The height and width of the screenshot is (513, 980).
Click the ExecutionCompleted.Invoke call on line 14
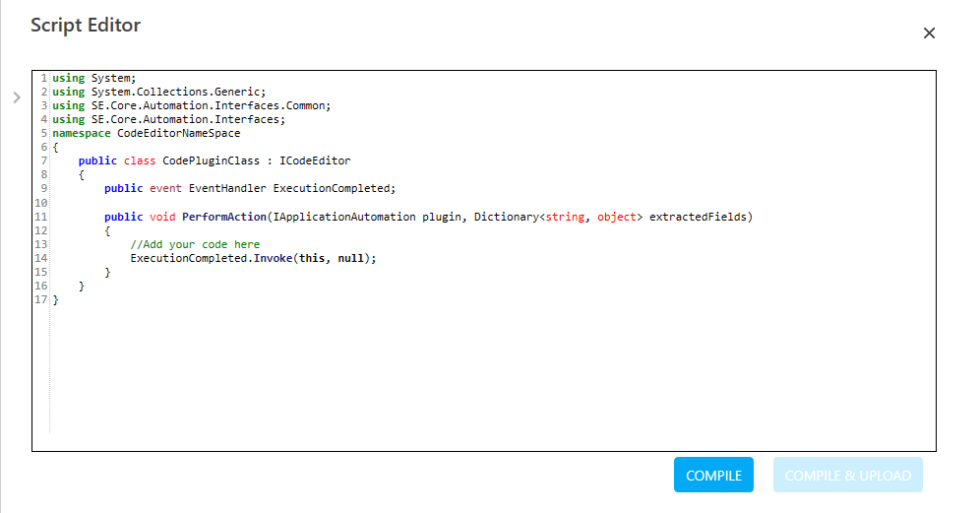tap(212, 258)
